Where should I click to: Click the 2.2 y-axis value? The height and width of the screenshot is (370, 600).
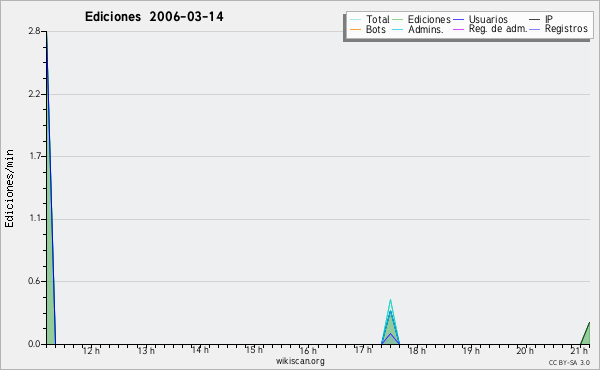click(34, 94)
